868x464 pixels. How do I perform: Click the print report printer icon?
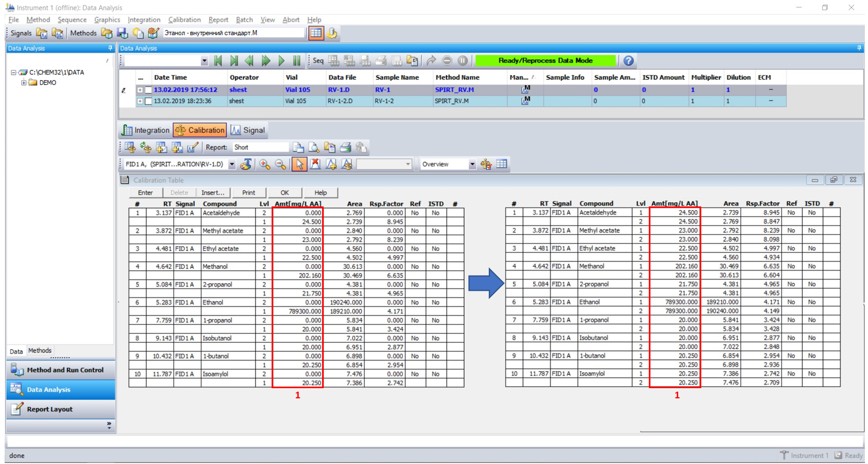[345, 147]
